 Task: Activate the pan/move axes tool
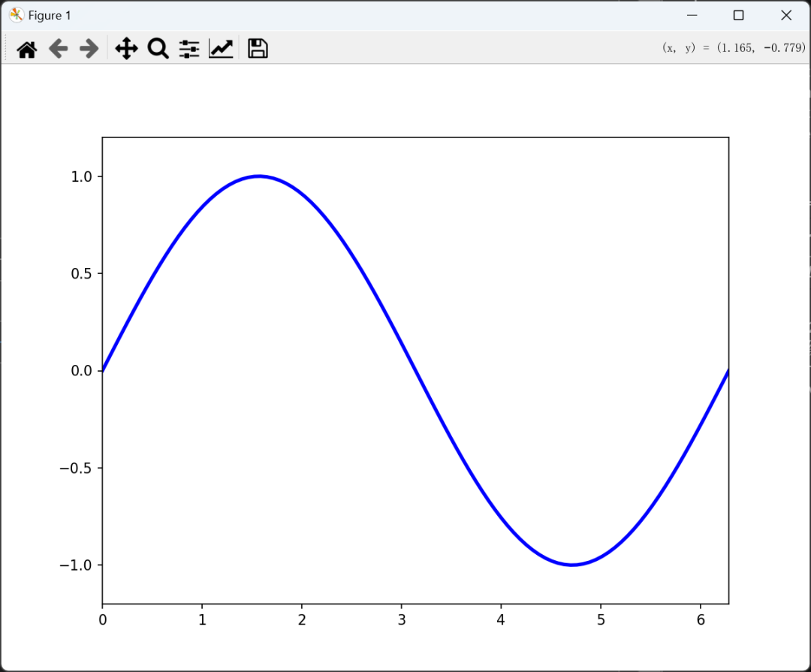pos(126,49)
